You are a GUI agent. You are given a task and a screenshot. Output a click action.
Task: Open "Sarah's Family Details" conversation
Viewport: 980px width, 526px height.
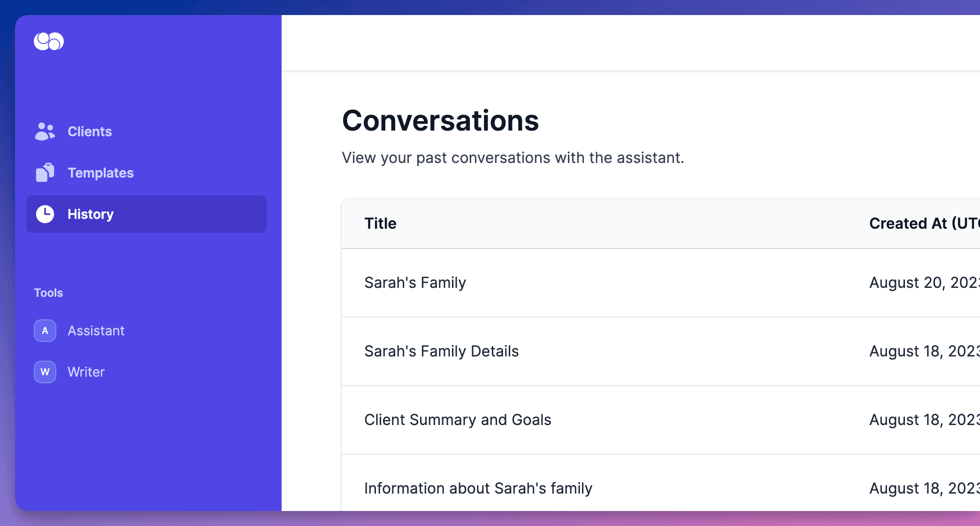tap(441, 351)
